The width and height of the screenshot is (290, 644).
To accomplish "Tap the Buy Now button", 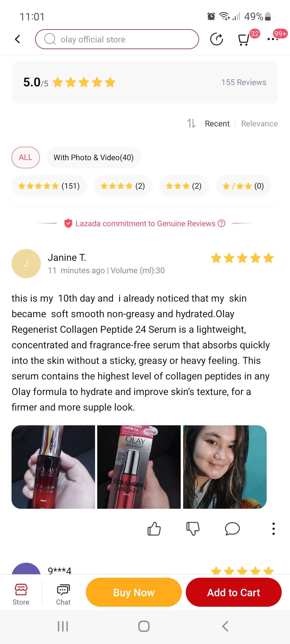I will tap(134, 592).
